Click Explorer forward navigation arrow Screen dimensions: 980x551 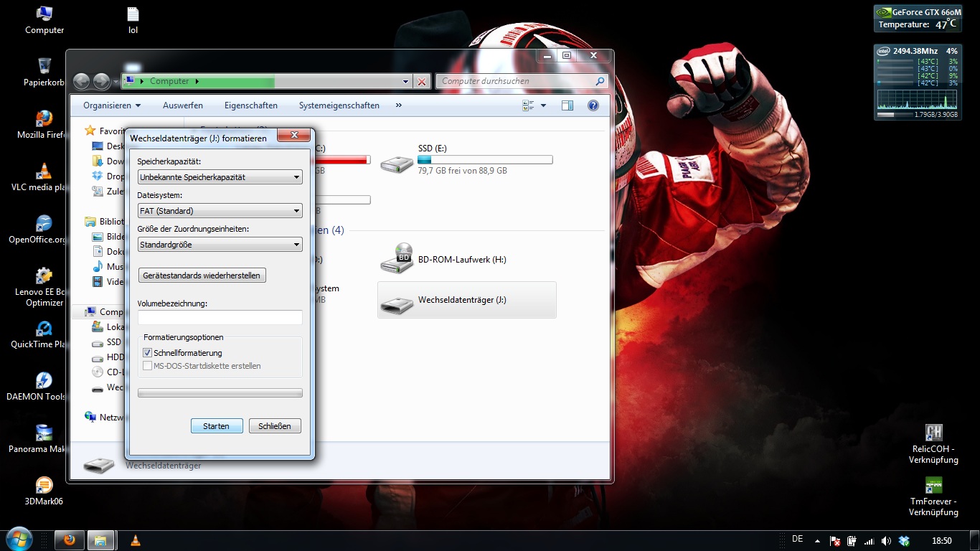pyautogui.click(x=102, y=81)
